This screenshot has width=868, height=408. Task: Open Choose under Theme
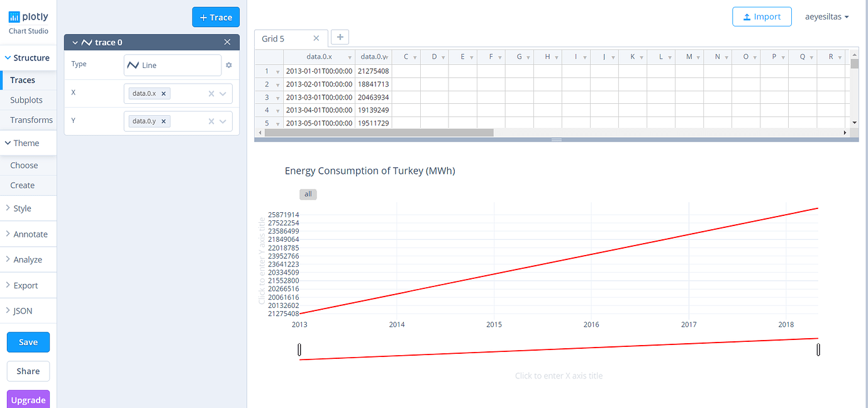tap(28, 166)
